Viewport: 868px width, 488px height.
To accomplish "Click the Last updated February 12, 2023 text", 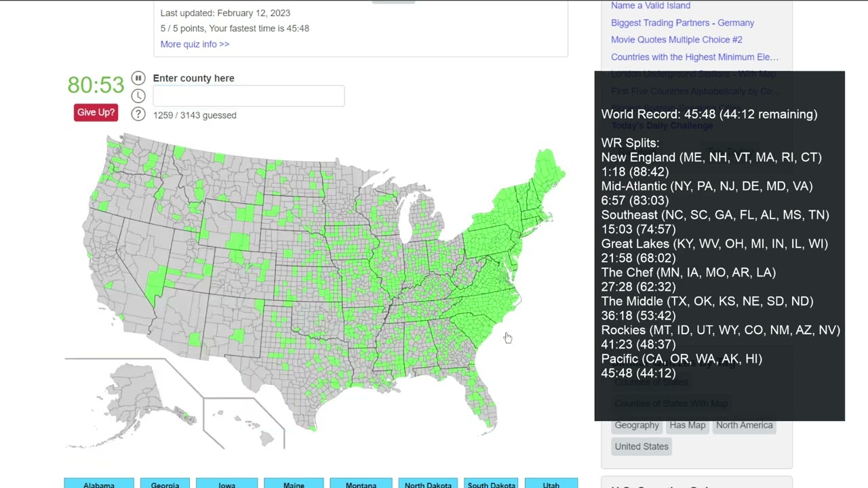I will point(225,13).
